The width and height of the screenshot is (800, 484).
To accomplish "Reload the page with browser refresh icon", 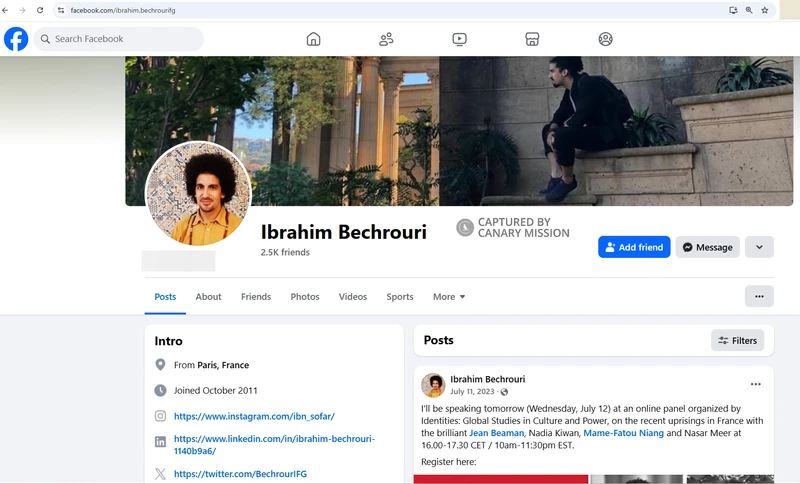I will point(40,10).
